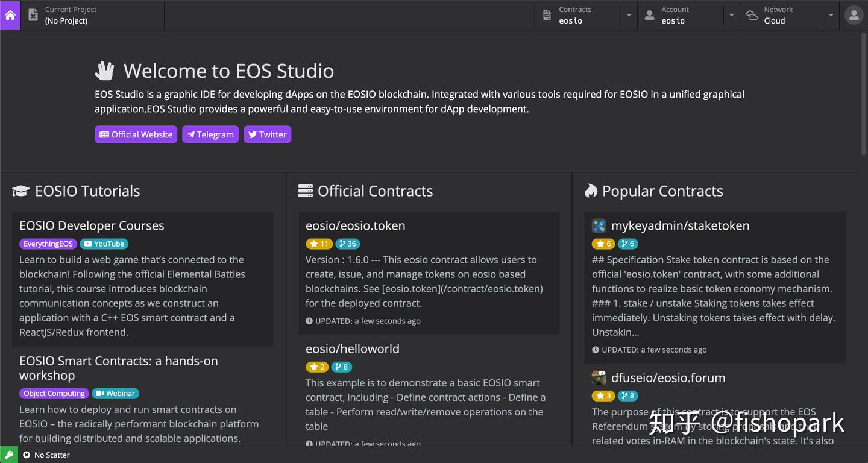Click the Official Contracts section heading
868x463 pixels.
pyautogui.click(x=365, y=191)
